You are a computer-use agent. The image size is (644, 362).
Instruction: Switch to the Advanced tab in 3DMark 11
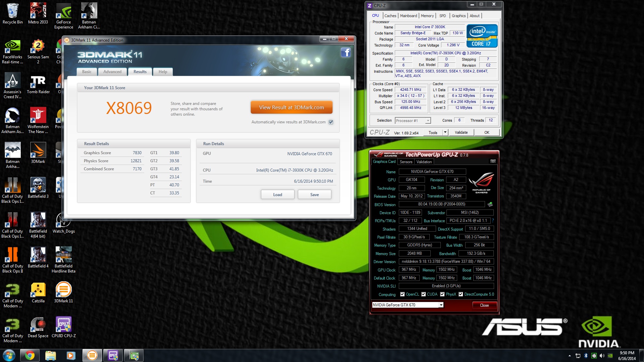(112, 72)
